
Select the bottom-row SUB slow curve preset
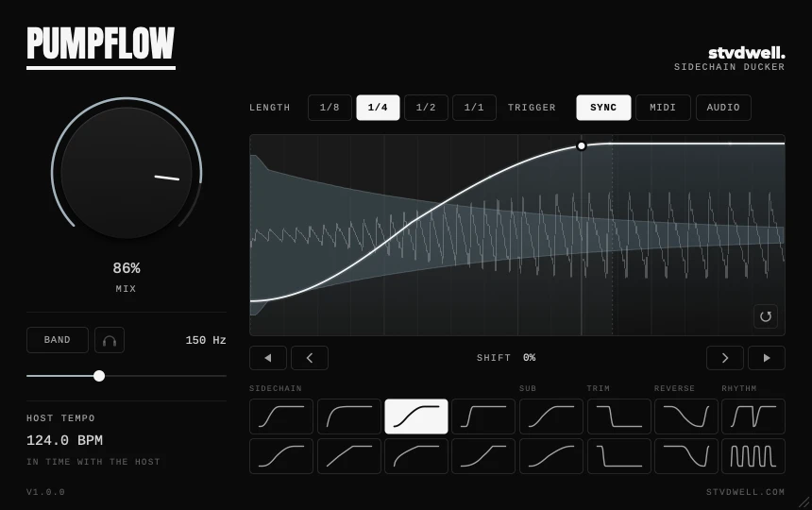coord(551,456)
